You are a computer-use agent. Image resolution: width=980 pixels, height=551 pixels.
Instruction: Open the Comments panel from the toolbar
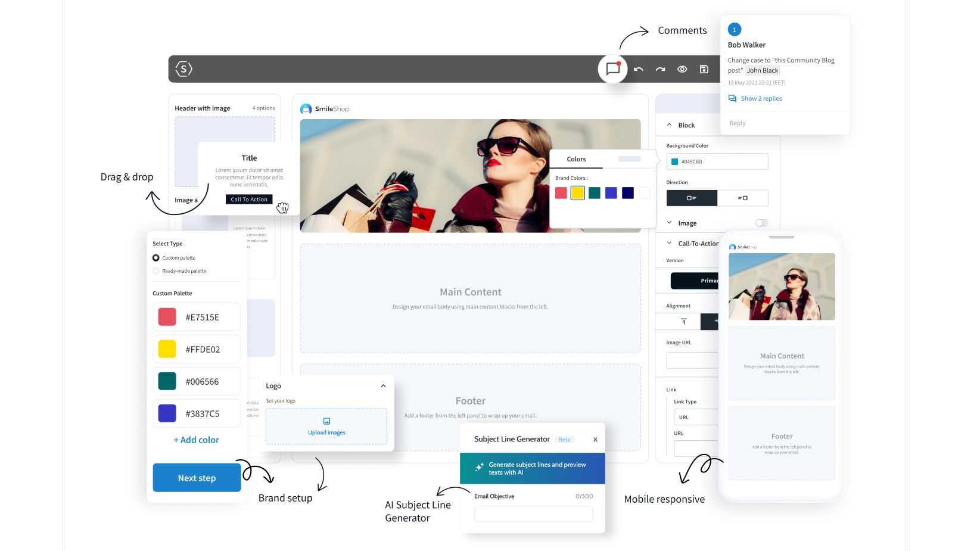[x=613, y=69]
